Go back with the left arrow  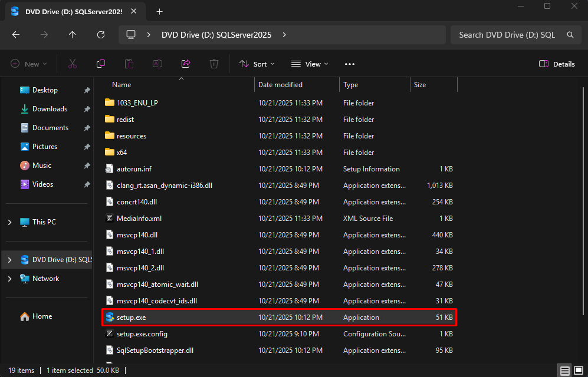coord(16,35)
